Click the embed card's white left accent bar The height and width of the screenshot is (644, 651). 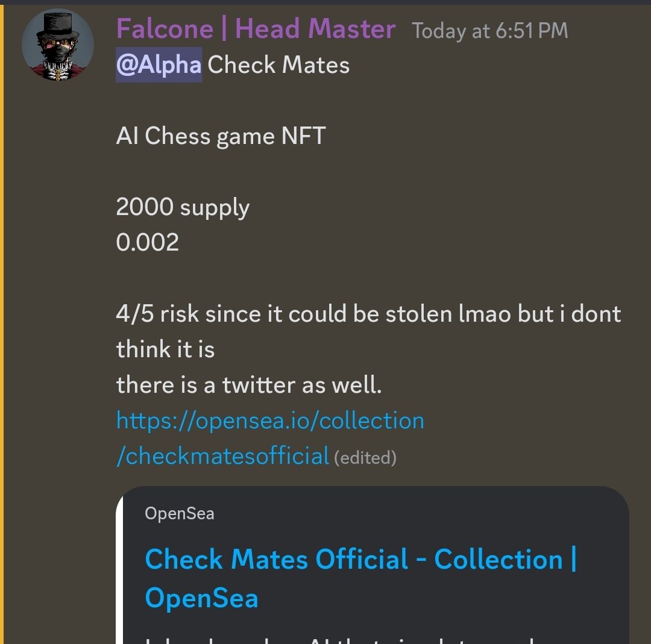pyautogui.click(x=119, y=569)
